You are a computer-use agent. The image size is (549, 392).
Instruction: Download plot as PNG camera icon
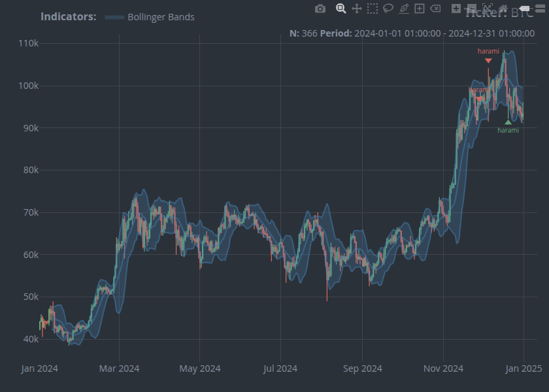coord(320,8)
